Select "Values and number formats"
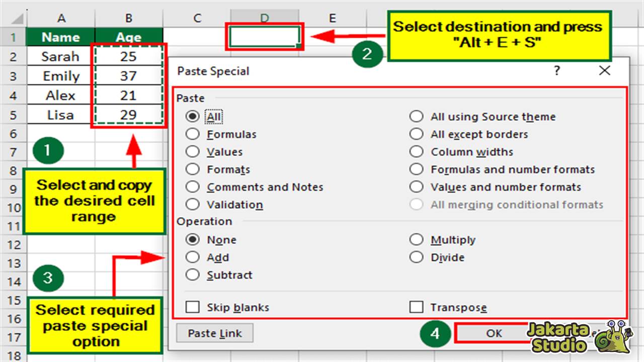 point(416,187)
